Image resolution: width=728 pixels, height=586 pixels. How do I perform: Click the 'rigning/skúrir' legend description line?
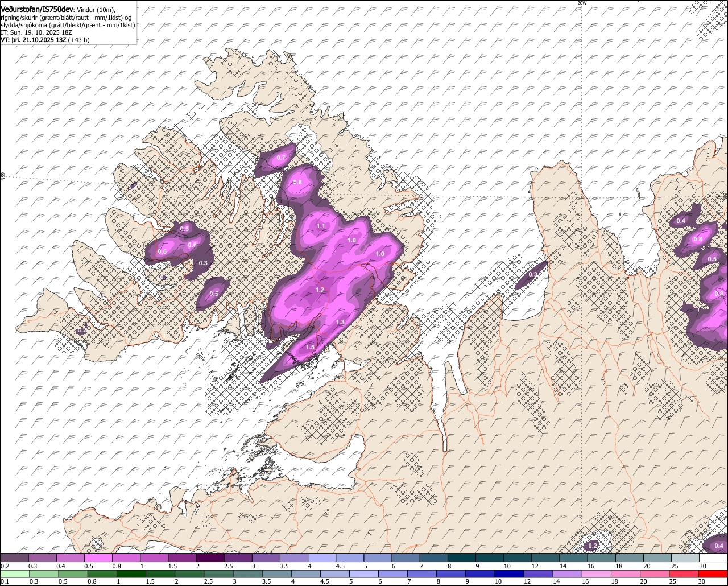click(67, 18)
